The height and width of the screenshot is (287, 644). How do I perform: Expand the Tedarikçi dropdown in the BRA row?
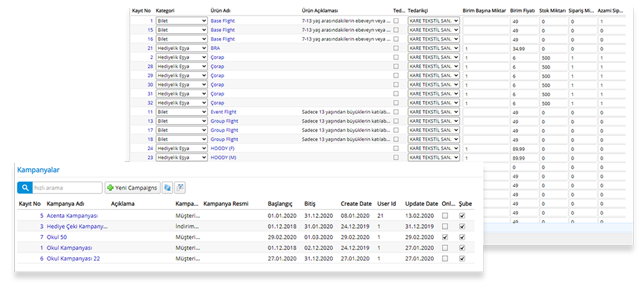click(434, 49)
